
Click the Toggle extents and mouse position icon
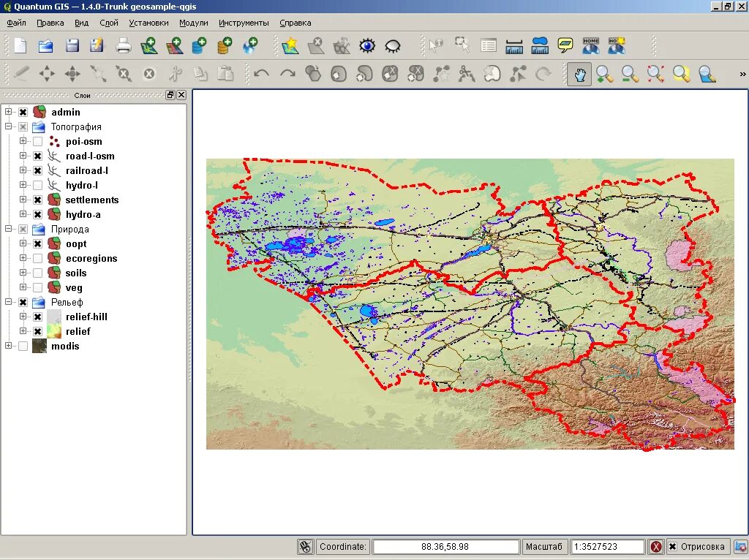tap(305, 547)
